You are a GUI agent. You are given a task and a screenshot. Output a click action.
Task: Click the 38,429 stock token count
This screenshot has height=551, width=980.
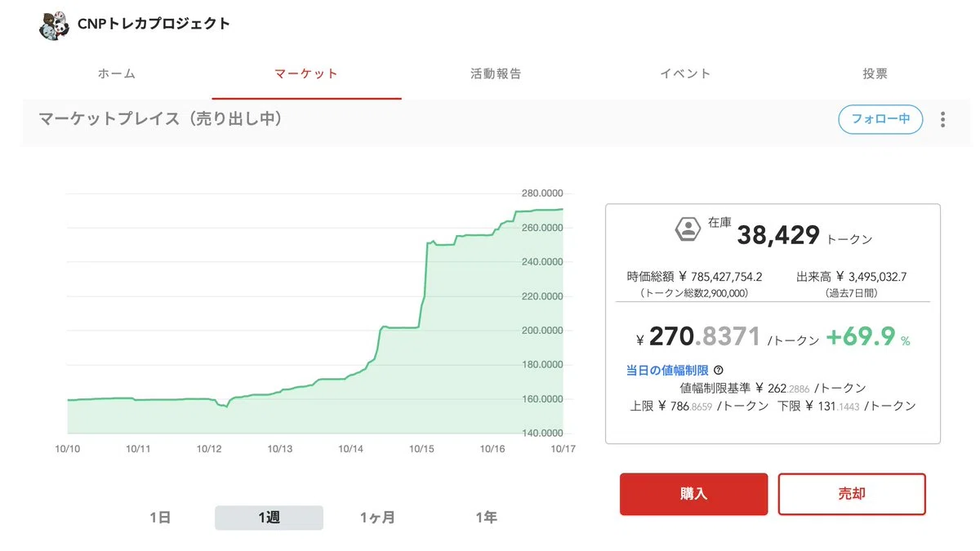(x=778, y=235)
